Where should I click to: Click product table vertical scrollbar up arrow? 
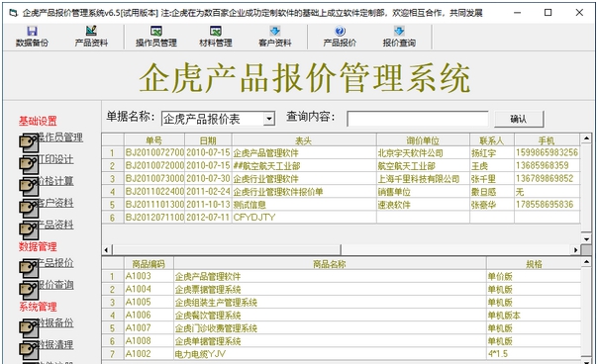pyautogui.click(x=586, y=262)
